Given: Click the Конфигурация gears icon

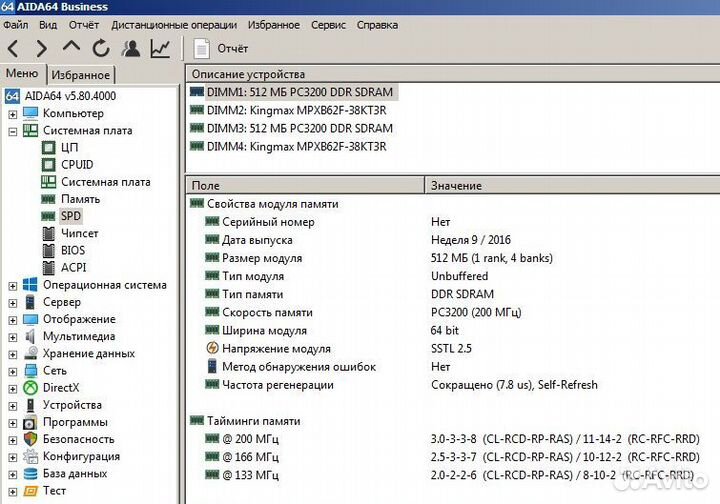Looking at the screenshot, I should coord(30,456).
